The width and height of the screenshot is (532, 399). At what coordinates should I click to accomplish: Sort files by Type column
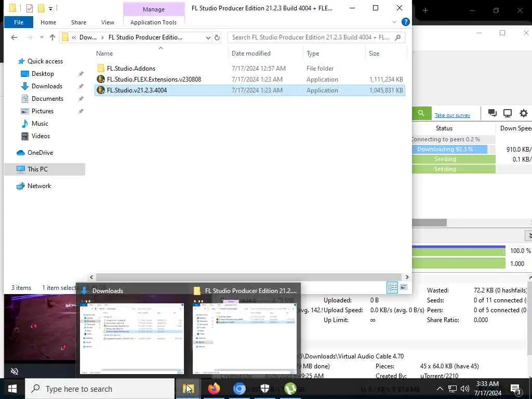pos(312,54)
